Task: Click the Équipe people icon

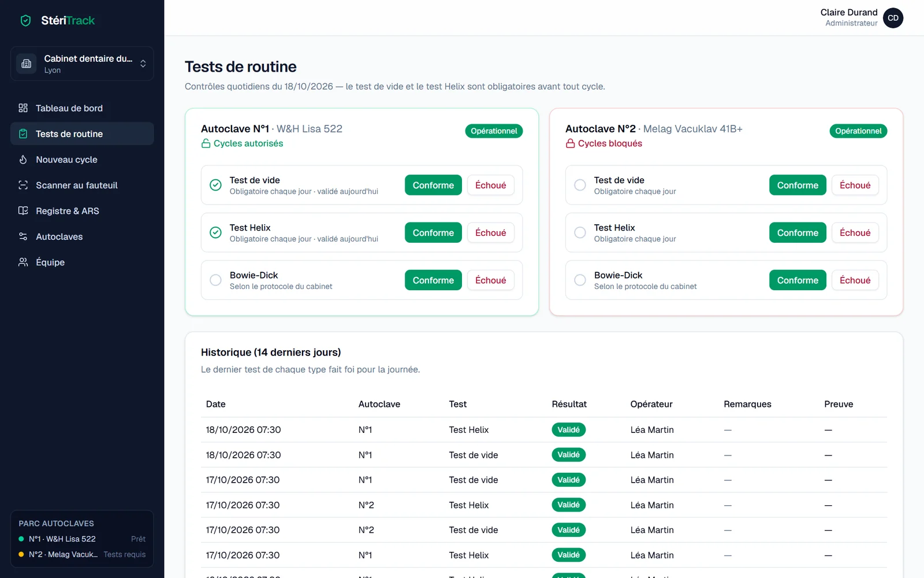Action: (x=23, y=262)
